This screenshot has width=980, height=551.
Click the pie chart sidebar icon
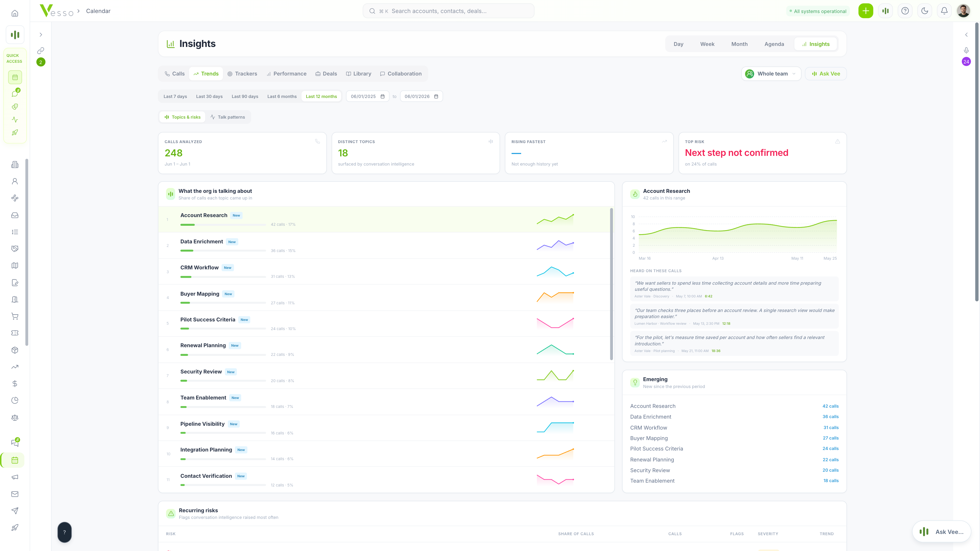pyautogui.click(x=15, y=400)
